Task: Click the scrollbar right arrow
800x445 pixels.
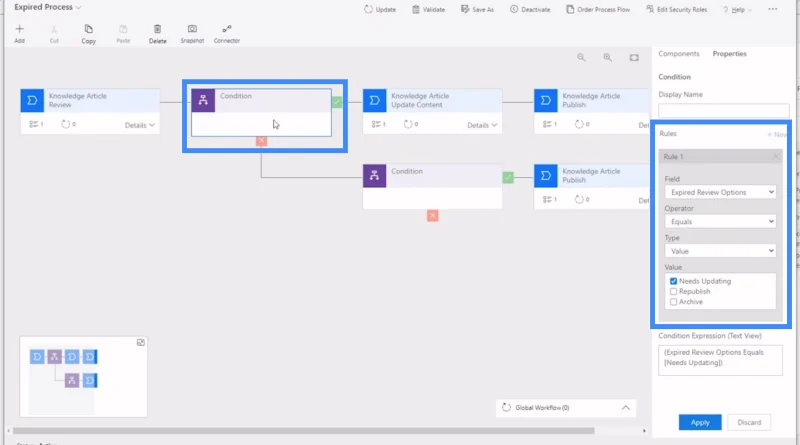Action: (x=644, y=431)
